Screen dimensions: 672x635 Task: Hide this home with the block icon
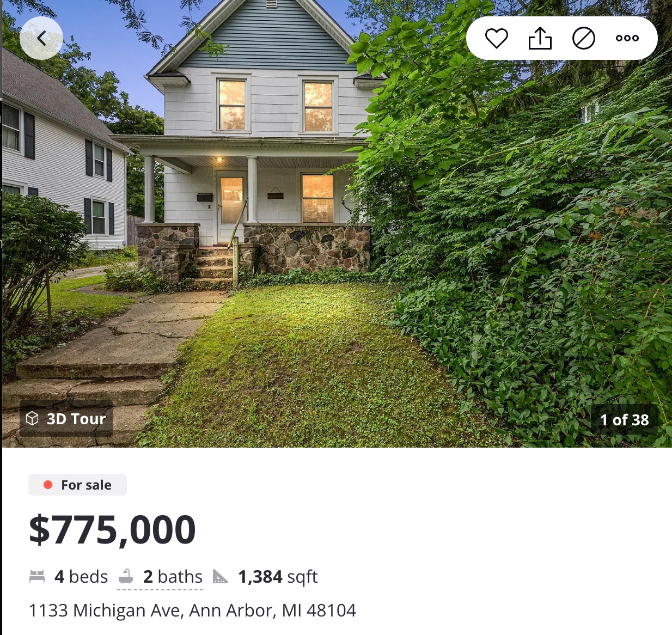pyautogui.click(x=584, y=38)
